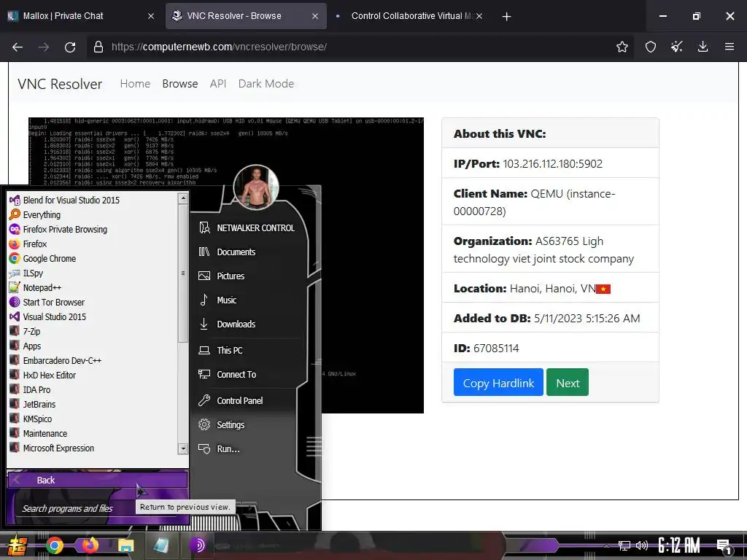Image resolution: width=747 pixels, height=560 pixels.
Task: Open Firefox Private Browsing icon
Action: [15, 230]
